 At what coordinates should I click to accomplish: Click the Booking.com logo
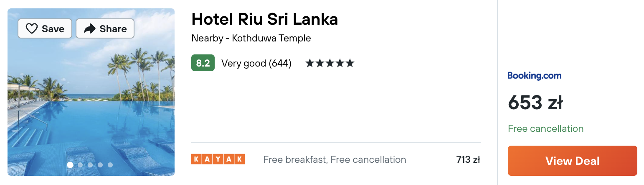(x=534, y=76)
